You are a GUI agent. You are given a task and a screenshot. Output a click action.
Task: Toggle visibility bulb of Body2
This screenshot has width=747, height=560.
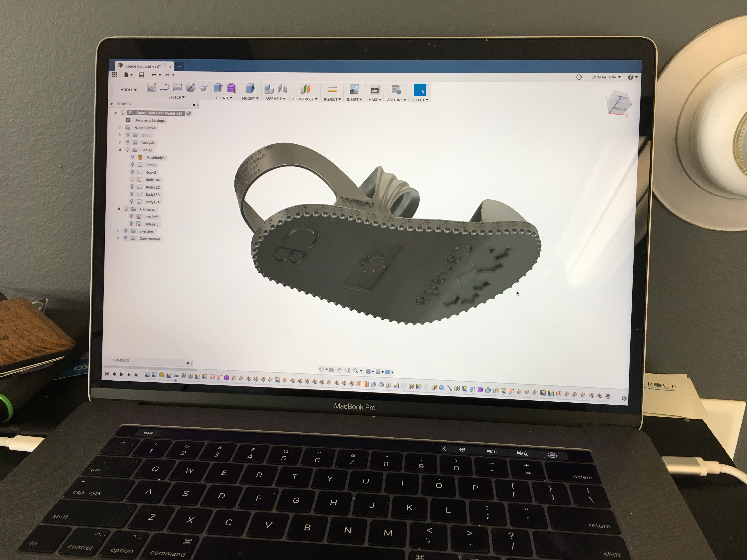point(132,172)
